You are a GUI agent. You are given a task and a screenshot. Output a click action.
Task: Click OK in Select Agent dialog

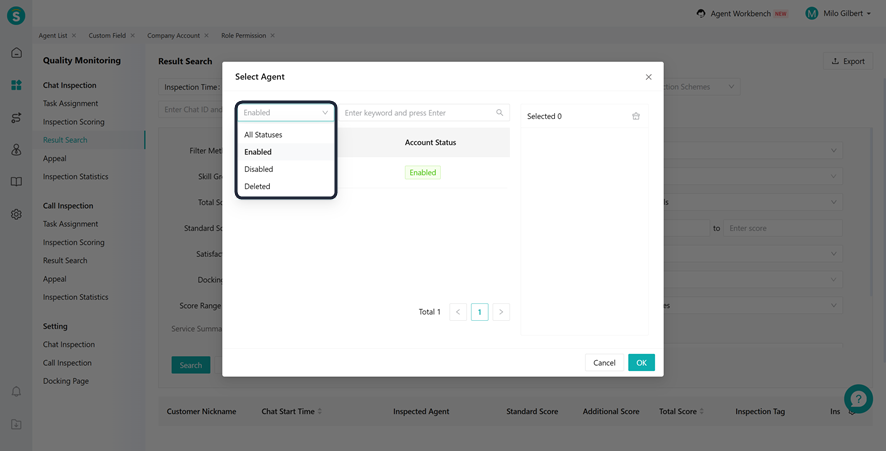(x=641, y=362)
